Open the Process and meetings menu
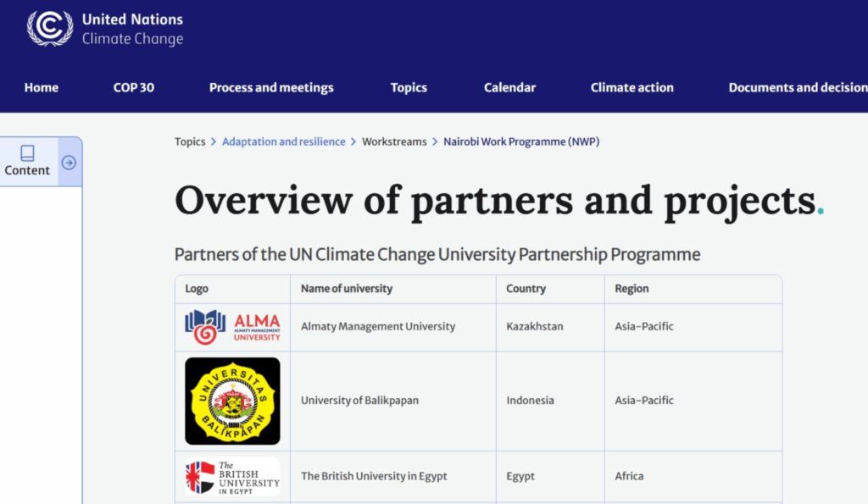The image size is (868, 504). pyautogui.click(x=271, y=87)
